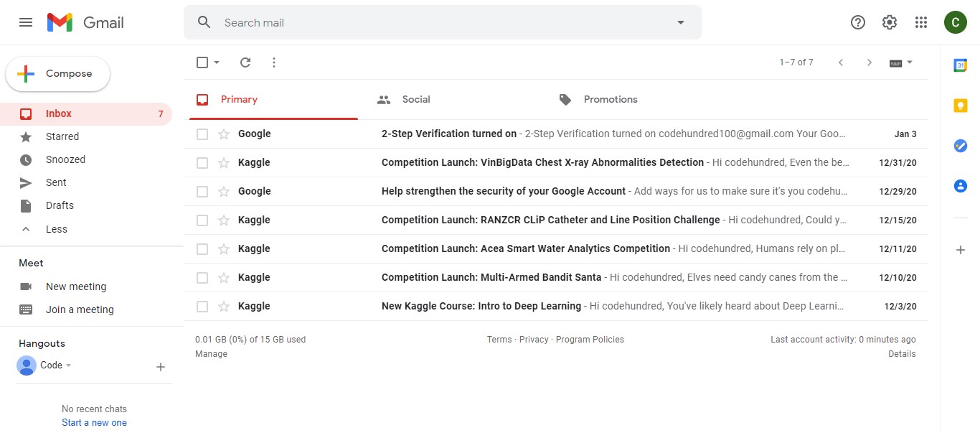
Task: Open the Program Policies link
Action: point(590,340)
